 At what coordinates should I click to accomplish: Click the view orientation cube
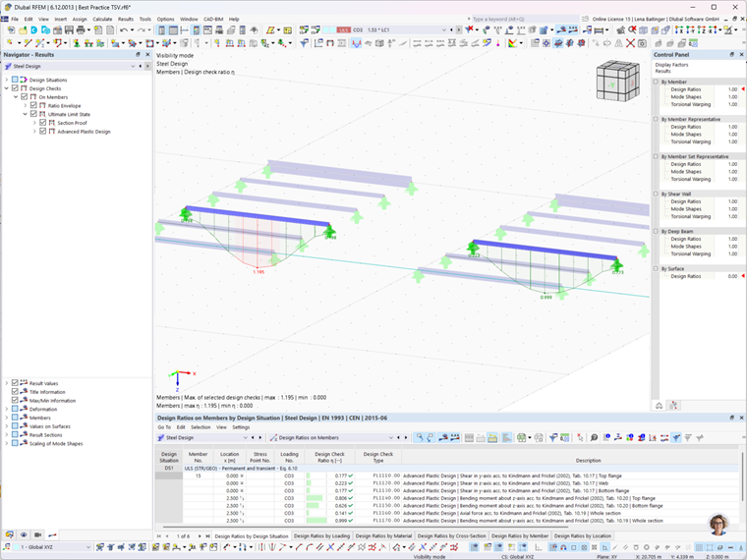[618, 81]
